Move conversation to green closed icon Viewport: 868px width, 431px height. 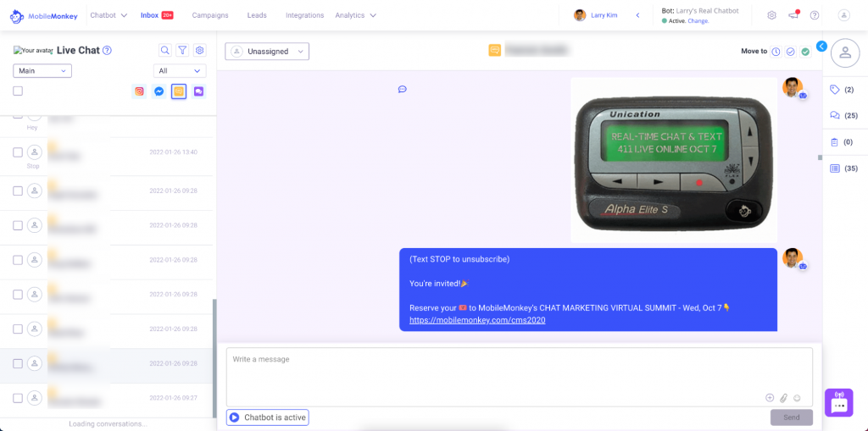coord(805,52)
